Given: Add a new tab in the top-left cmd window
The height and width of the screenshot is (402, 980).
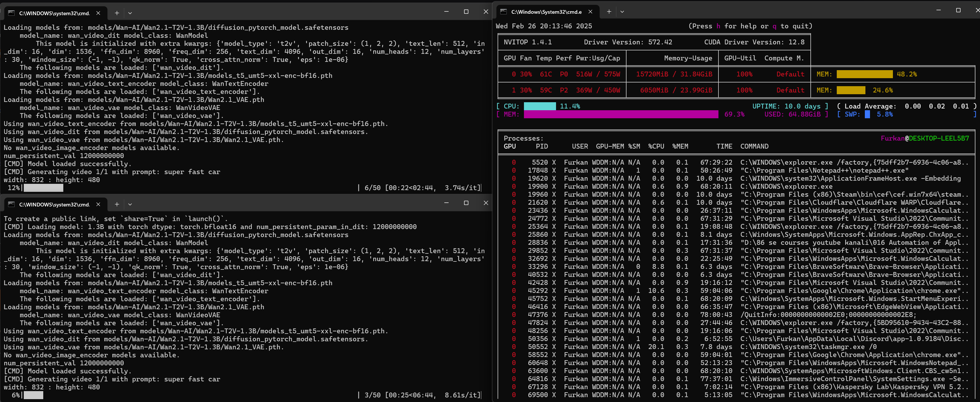Looking at the screenshot, I should point(117,13).
